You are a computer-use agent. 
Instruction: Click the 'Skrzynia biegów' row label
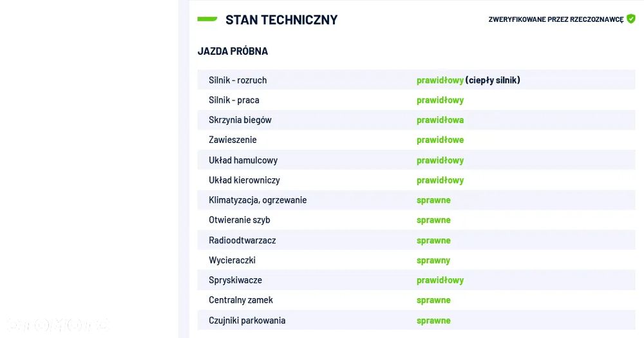click(x=240, y=120)
